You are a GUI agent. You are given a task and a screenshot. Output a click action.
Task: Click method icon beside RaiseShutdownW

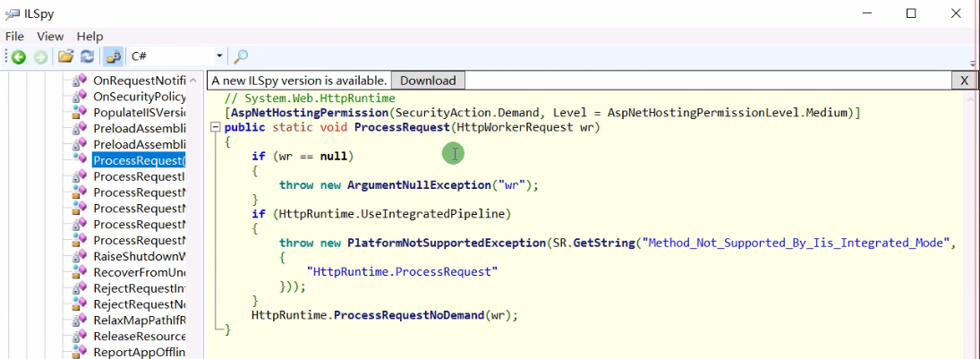(80, 256)
